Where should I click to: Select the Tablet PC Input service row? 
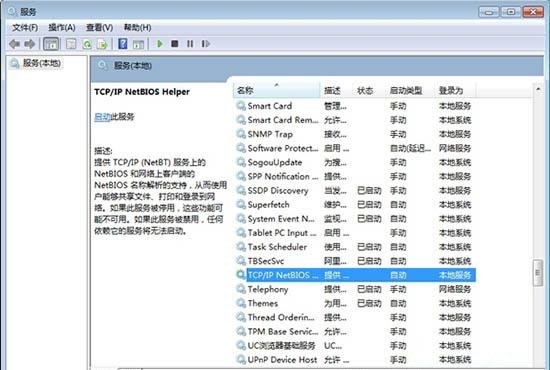click(355, 233)
